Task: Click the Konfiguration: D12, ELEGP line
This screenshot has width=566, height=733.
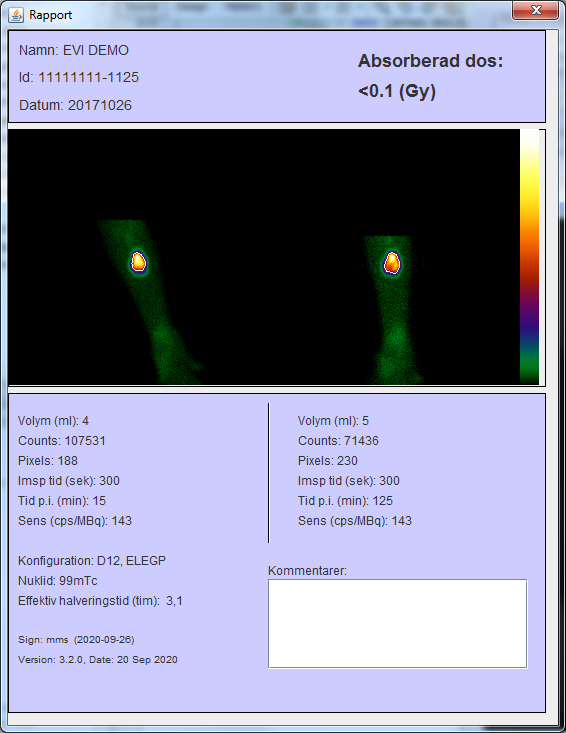Action: (x=92, y=561)
